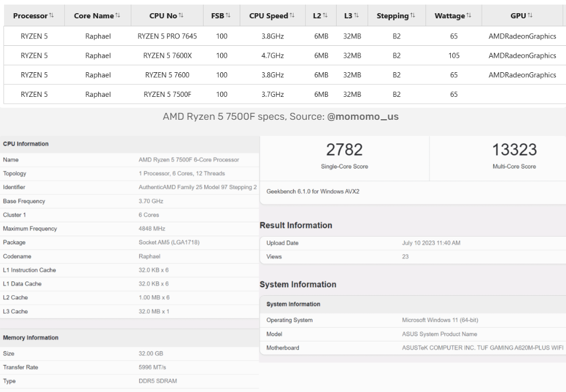Sort by FSB arrows icon

click(228, 15)
